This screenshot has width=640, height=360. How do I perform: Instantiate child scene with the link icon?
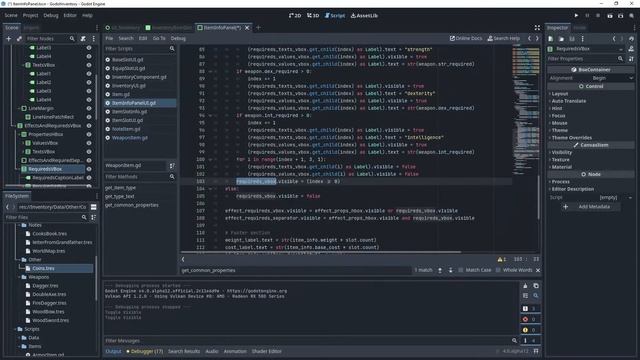(x=19, y=38)
